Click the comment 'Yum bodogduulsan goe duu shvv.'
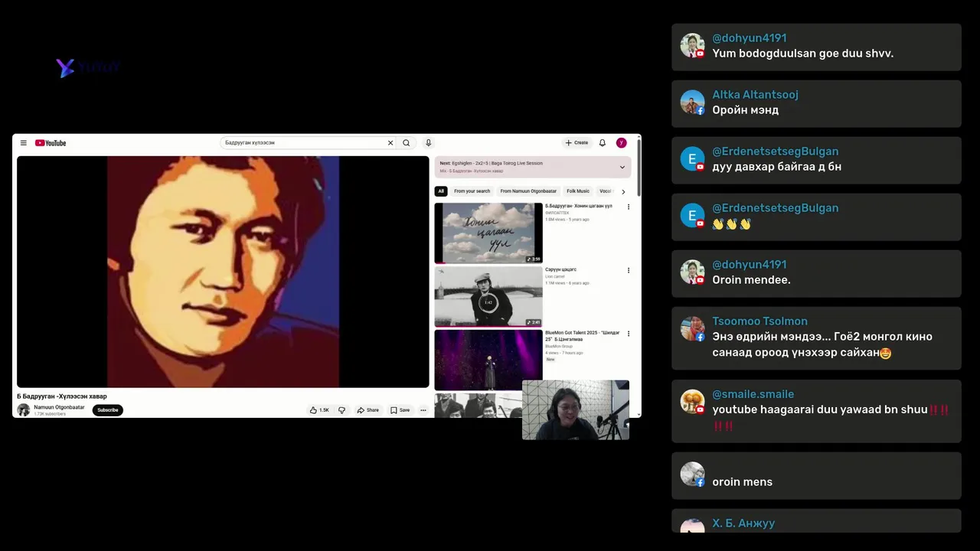Screen dimensions: 980x551 click(802, 54)
